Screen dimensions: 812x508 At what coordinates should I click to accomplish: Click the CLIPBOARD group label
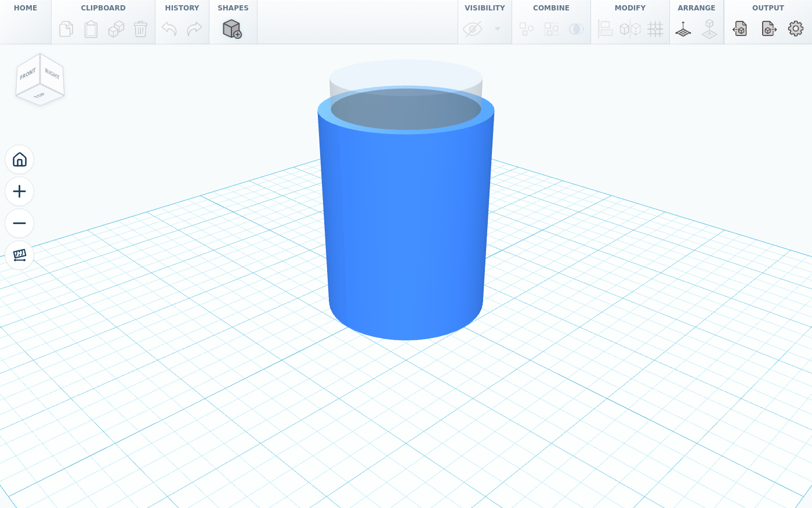103,8
